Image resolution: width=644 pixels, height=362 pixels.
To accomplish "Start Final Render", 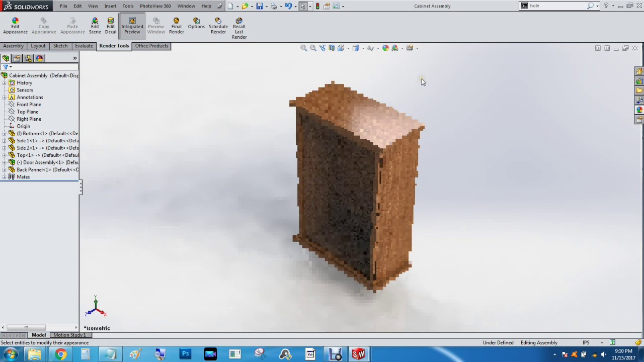I will point(176,26).
